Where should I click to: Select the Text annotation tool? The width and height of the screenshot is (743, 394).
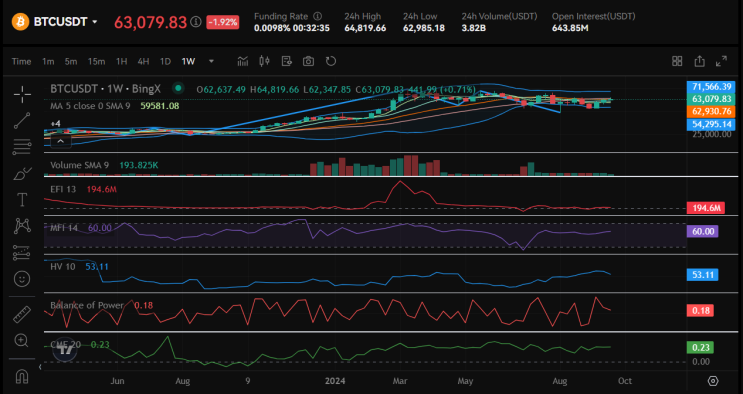point(22,200)
